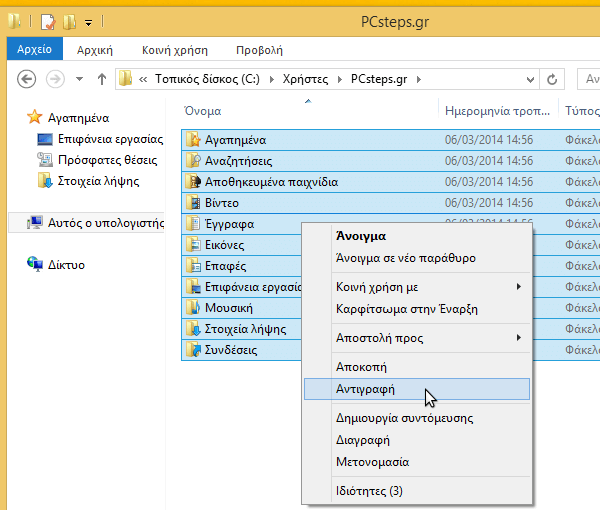Sort by Ημερομηνία τροπ... column header
This screenshot has height=510, width=600.
pyautogui.click(x=497, y=111)
